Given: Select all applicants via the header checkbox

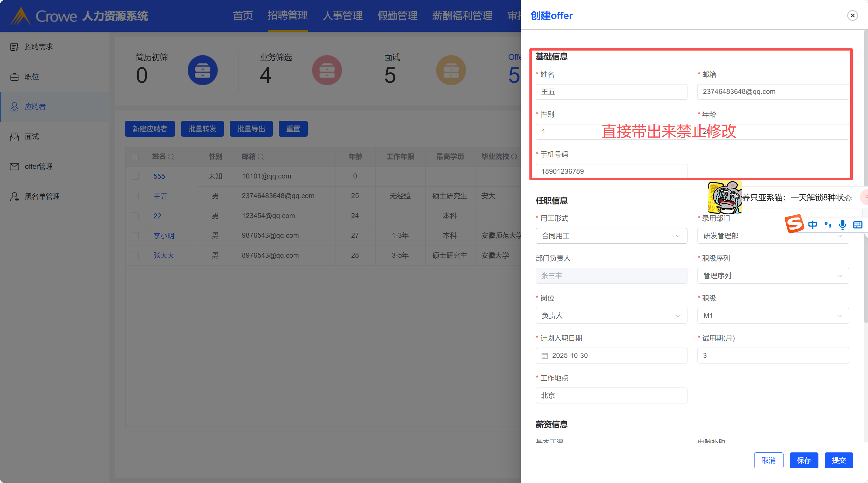Looking at the screenshot, I should pos(135,157).
